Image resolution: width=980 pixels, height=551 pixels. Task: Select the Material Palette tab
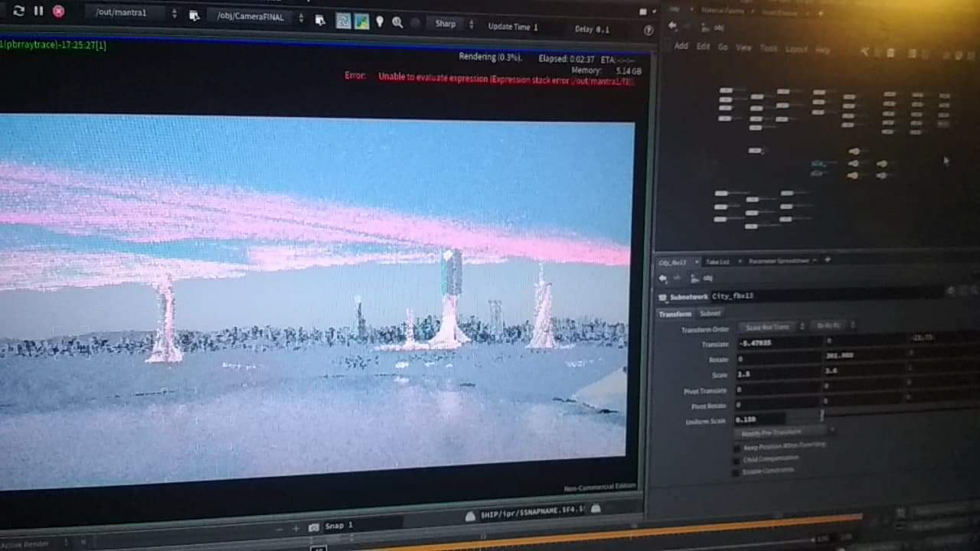click(x=724, y=10)
